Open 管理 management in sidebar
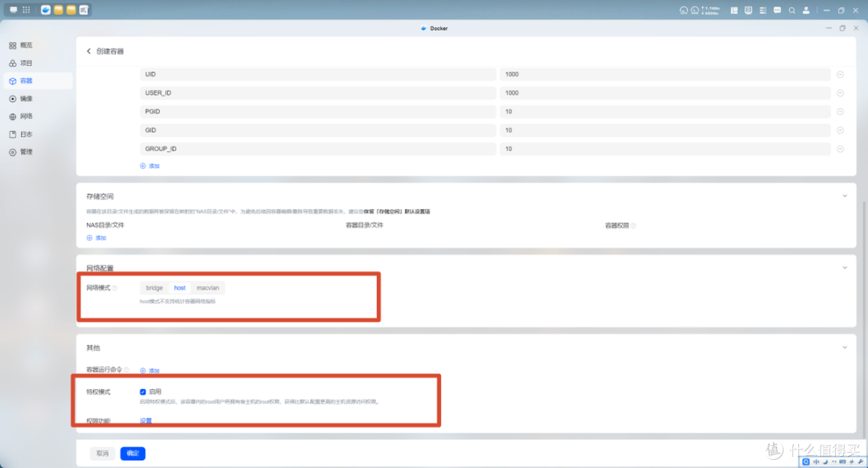 tap(21, 152)
